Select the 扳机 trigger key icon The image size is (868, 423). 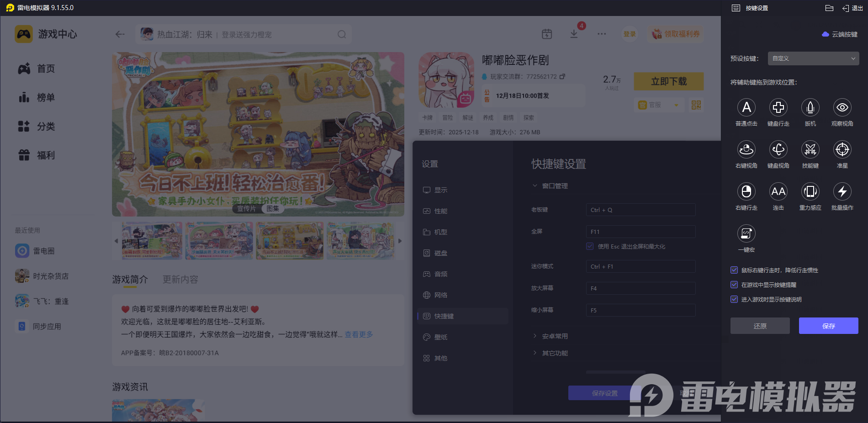pyautogui.click(x=810, y=107)
